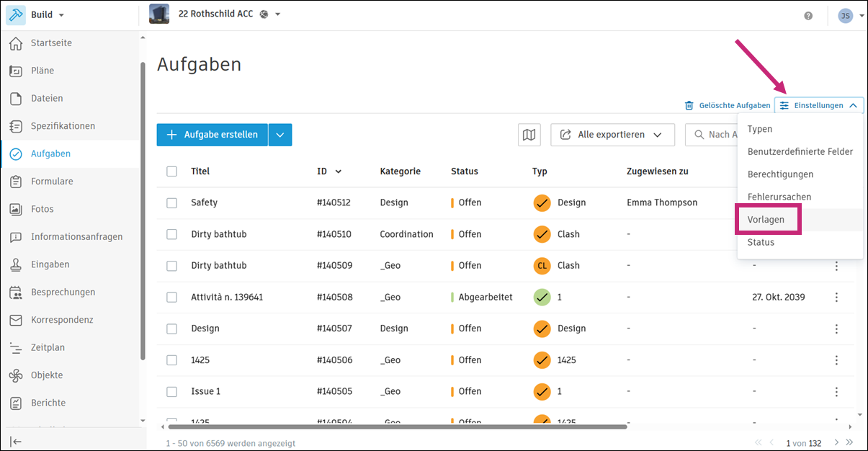This screenshot has width=868, height=451.
Task: Click the Pläne sheets icon
Action: (x=16, y=71)
